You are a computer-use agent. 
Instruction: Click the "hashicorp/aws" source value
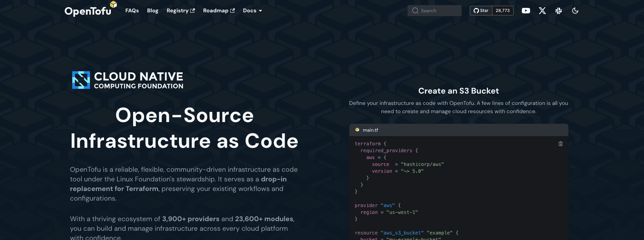pos(422,164)
